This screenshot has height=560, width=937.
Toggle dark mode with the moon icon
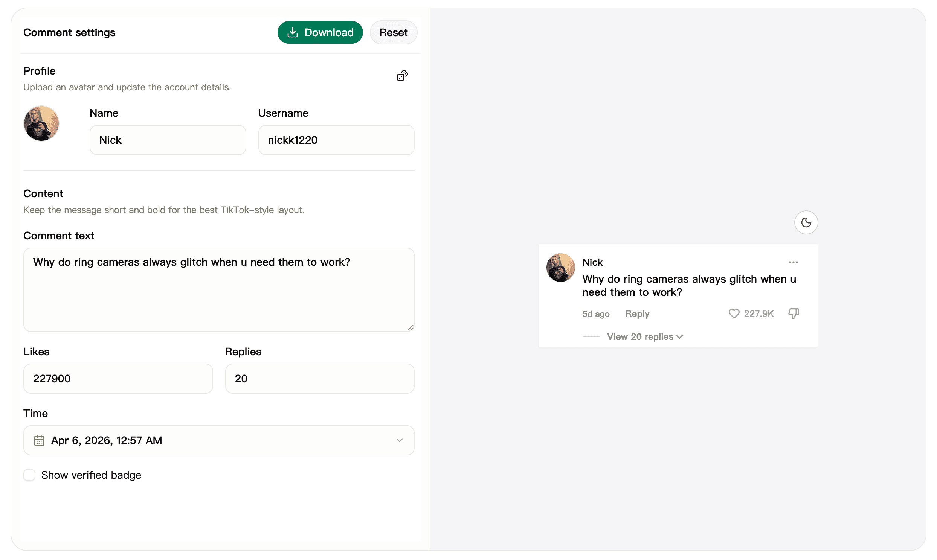806,222
